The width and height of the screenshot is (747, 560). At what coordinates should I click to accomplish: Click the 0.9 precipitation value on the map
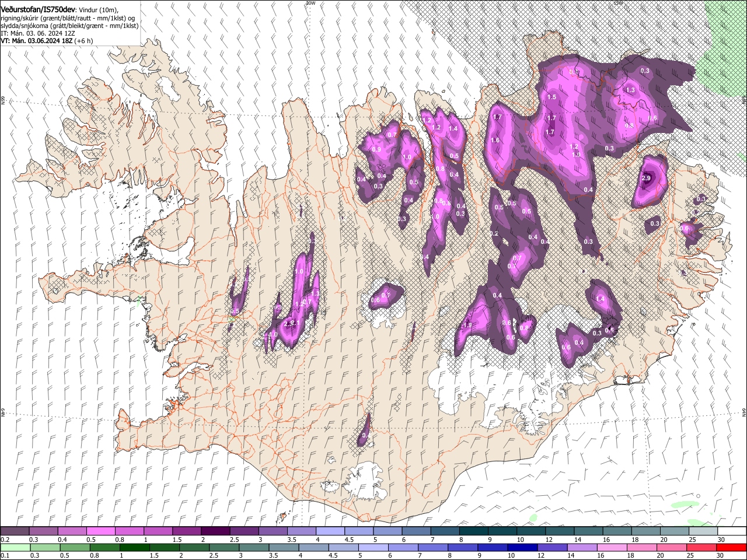click(376, 150)
